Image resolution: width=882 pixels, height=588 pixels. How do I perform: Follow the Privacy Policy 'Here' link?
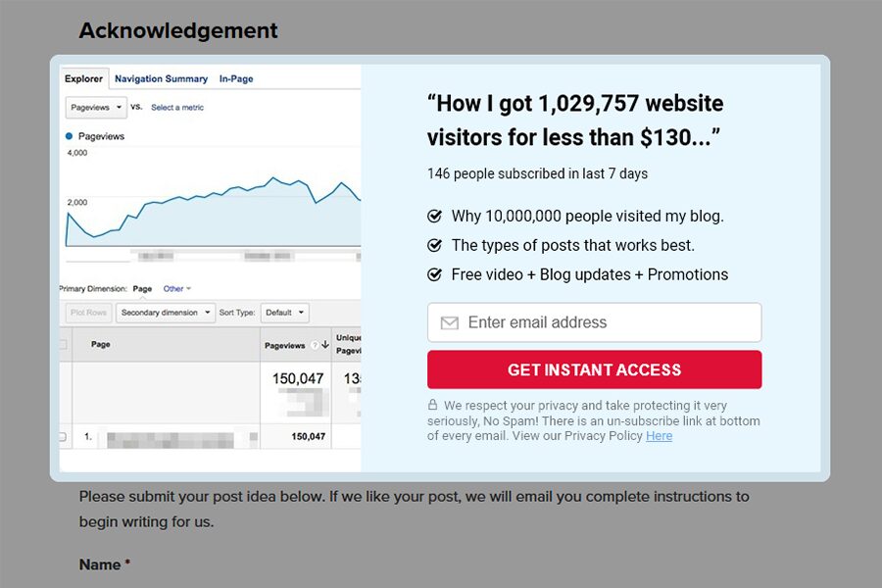click(x=659, y=436)
